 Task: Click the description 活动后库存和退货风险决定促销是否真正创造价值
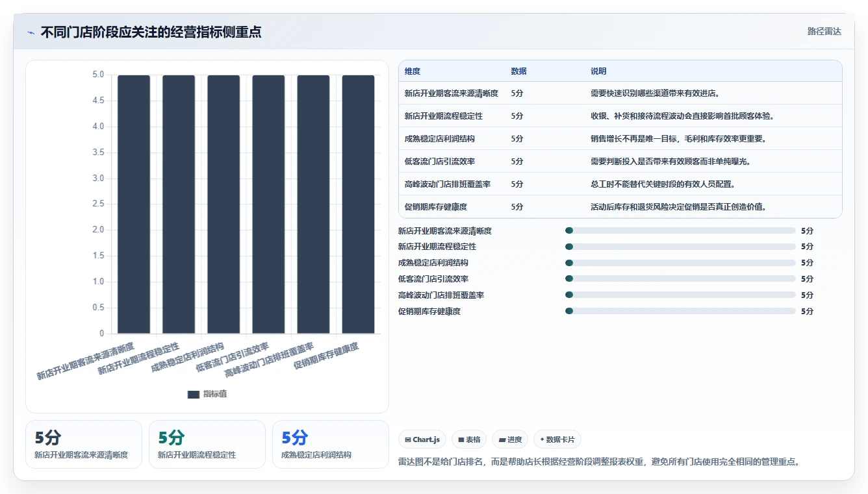[x=678, y=207]
